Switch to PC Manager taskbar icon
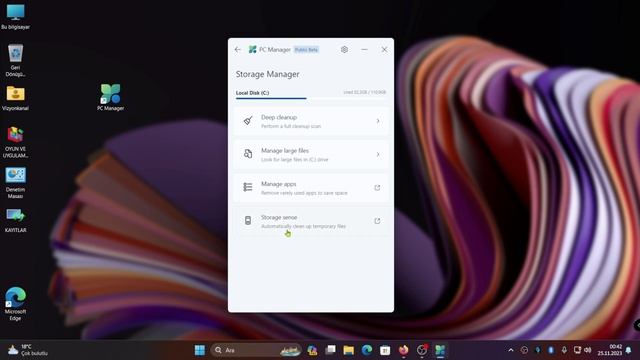This screenshot has width=640, height=360. click(x=440, y=350)
